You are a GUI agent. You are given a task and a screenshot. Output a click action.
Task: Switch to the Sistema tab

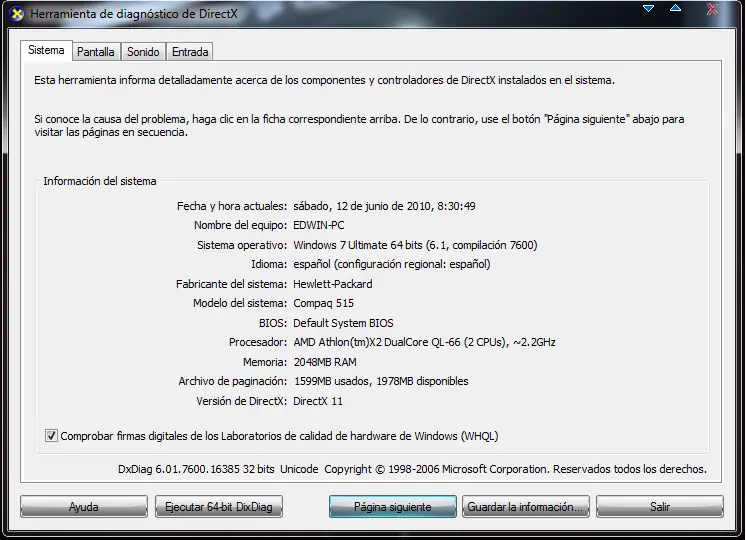46,50
